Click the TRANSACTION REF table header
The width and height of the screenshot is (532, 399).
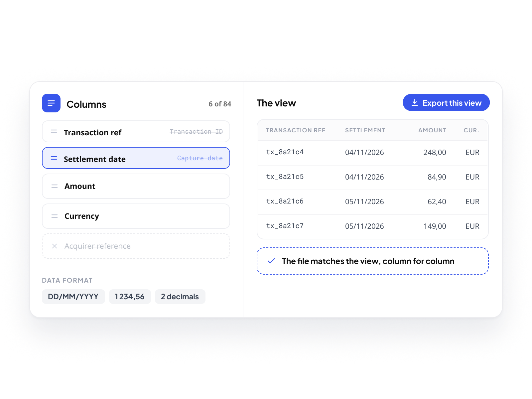click(296, 130)
